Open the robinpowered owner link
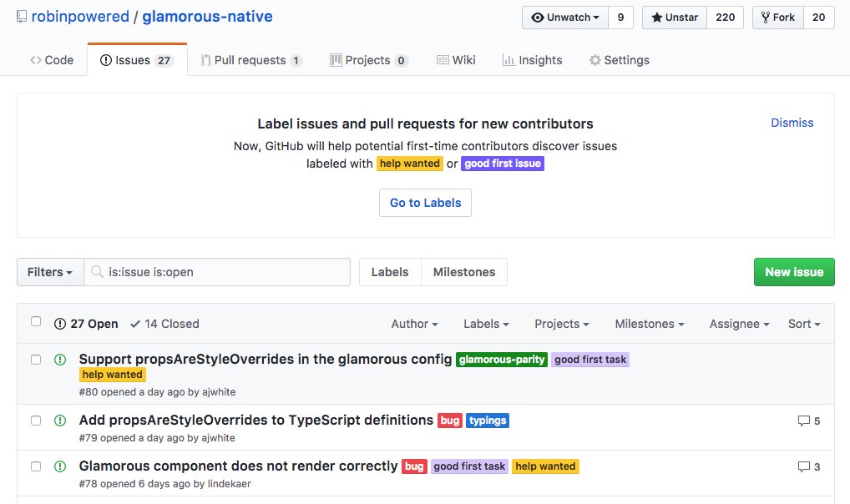This screenshot has width=850, height=504. pyautogui.click(x=80, y=17)
